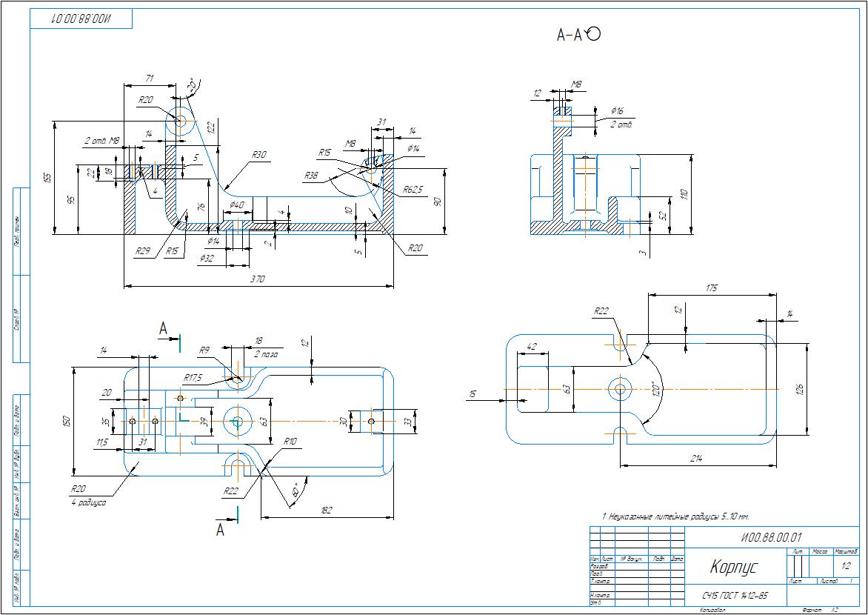Select the rotated drawing number in top-left frame
The width and height of the screenshot is (868, 615).
click(x=81, y=19)
